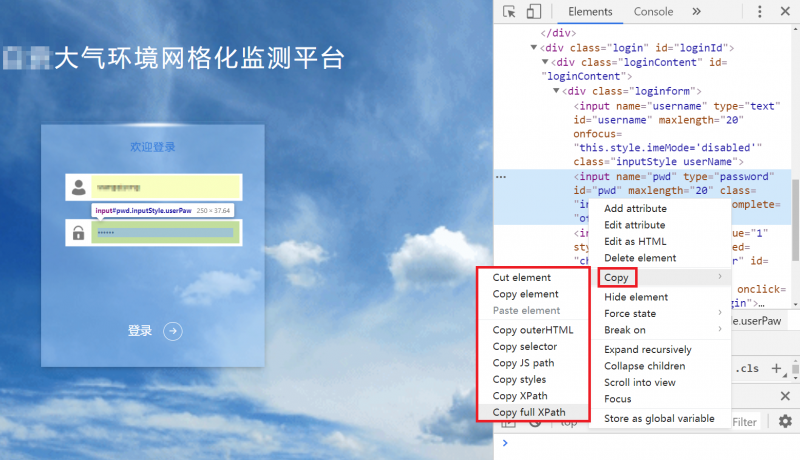Click the circled arrow login icon
Image resolution: width=800 pixels, height=460 pixels.
tap(173, 331)
